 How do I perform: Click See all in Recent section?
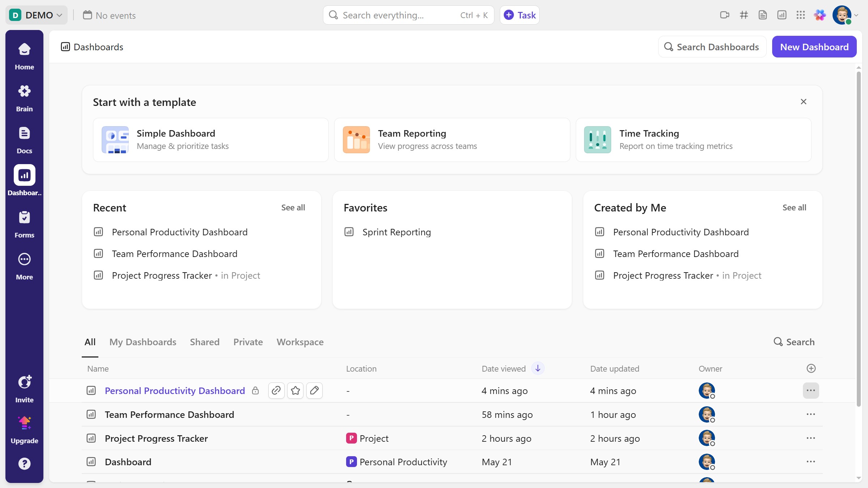click(x=293, y=207)
